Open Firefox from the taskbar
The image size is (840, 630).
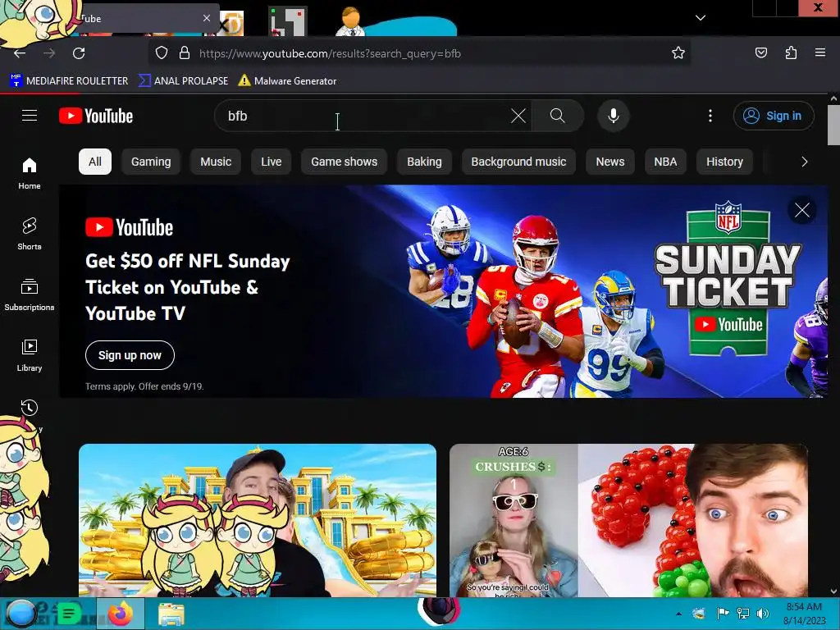coord(121,614)
